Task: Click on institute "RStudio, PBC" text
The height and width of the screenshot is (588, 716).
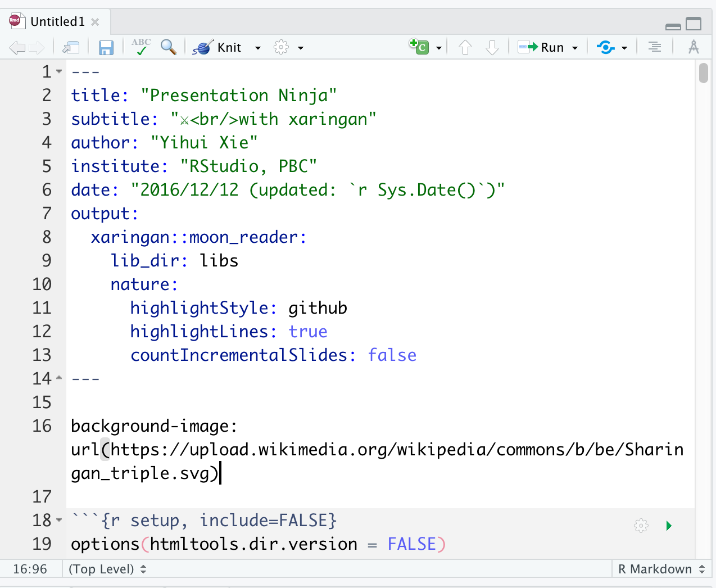Action: tap(248, 166)
